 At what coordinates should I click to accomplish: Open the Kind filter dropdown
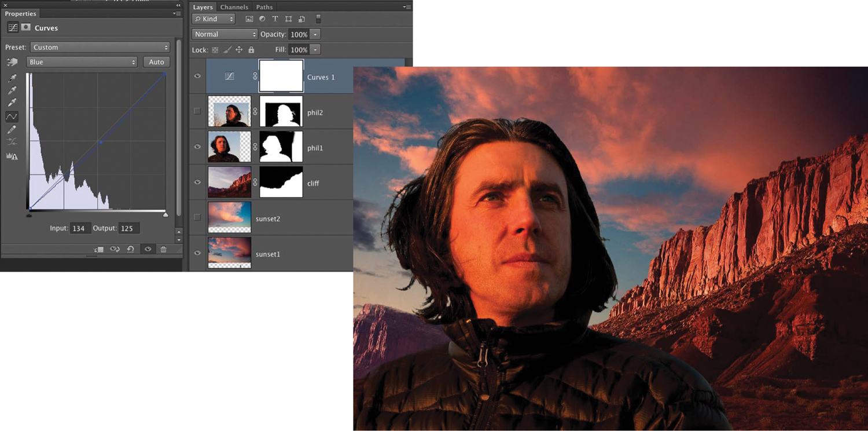click(x=214, y=19)
